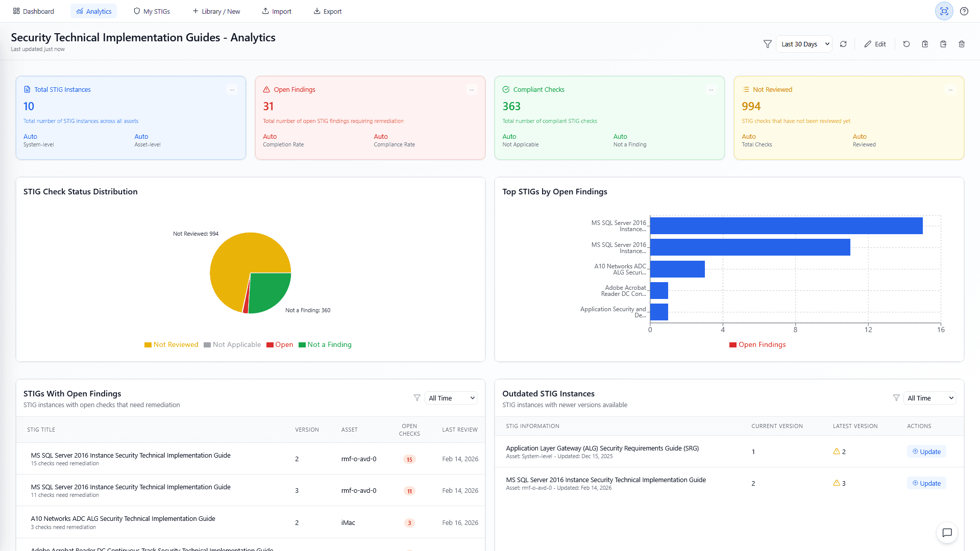The width and height of the screenshot is (980, 551).
Task: Delete the dashboard using trash icon
Action: 962,44
